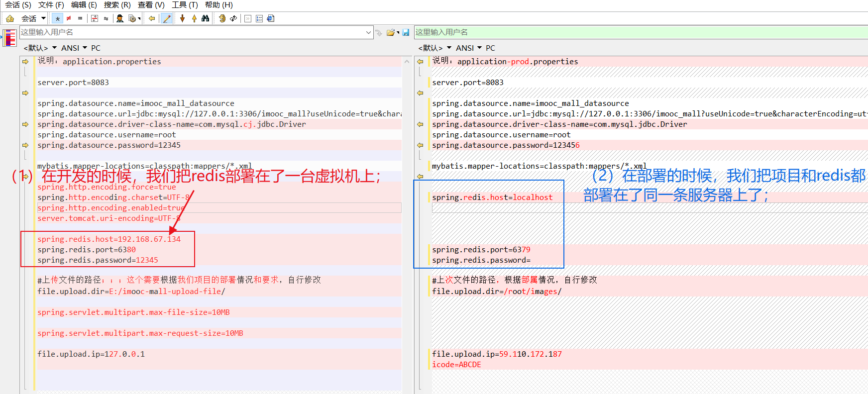Click the right line icode=ABCDE

click(x=456, y=365)
